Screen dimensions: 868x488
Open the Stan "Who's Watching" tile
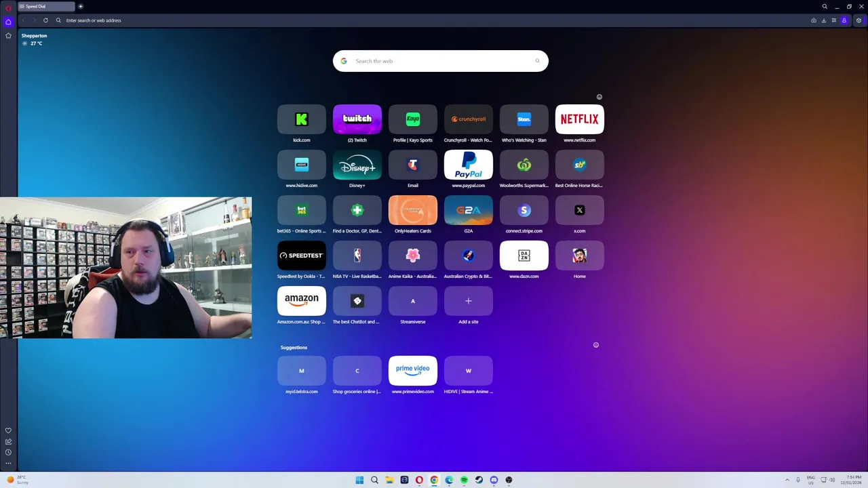[524, 119]
